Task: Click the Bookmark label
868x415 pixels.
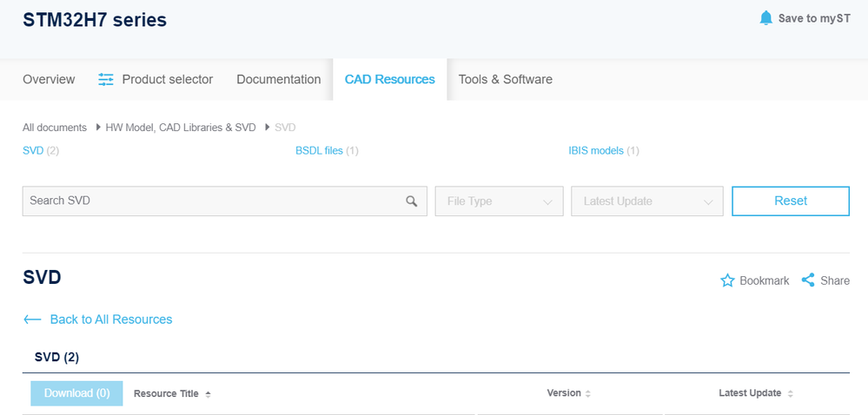Action: click(765, 280)
